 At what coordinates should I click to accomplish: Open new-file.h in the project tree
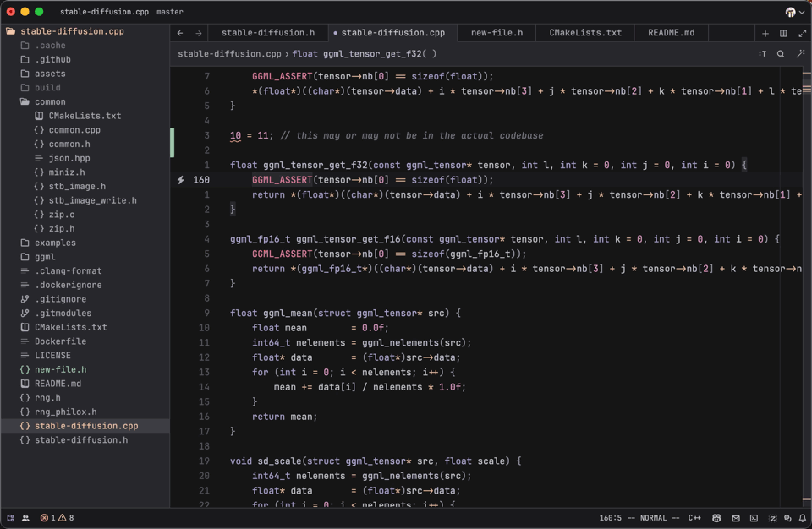(85, 369)
